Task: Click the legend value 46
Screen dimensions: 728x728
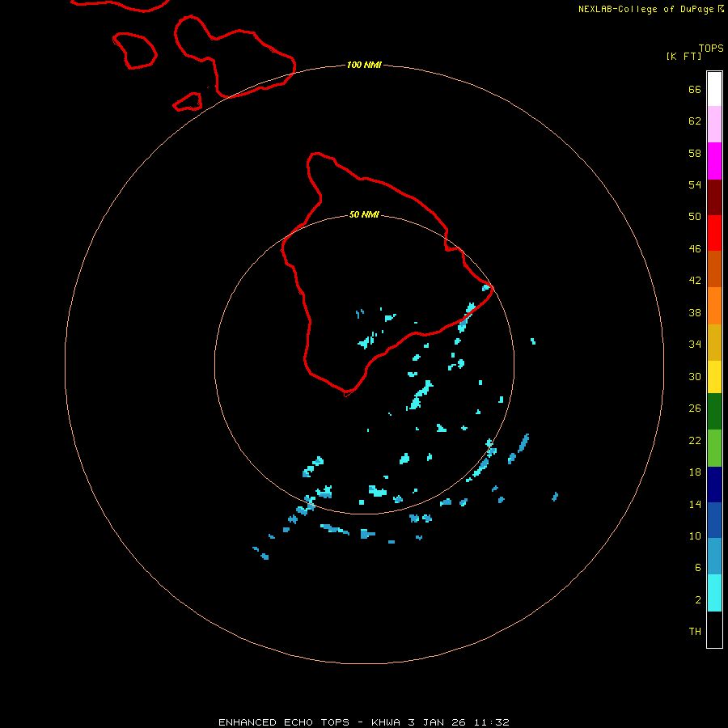Action: point(695,249)
